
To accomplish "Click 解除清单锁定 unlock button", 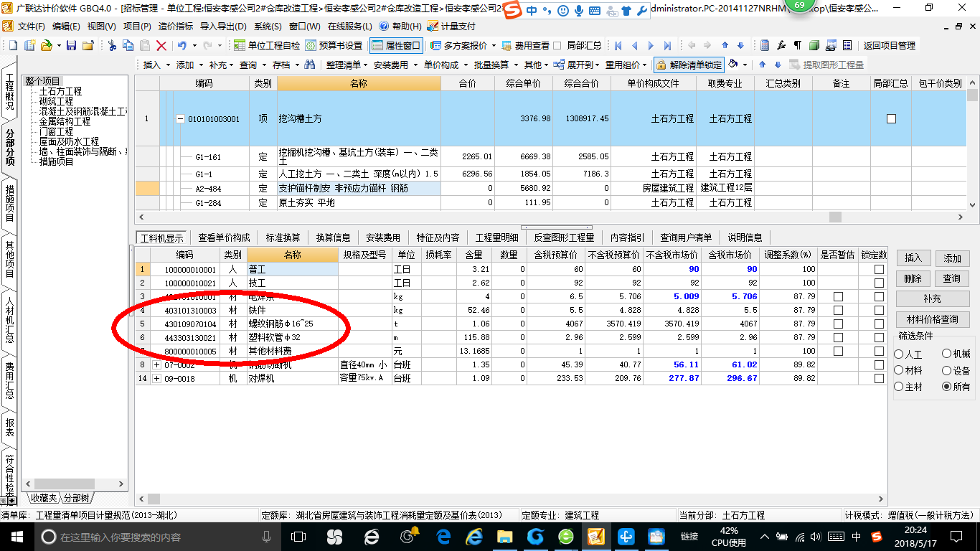I will pyautogui.click(x=689, y=65).
